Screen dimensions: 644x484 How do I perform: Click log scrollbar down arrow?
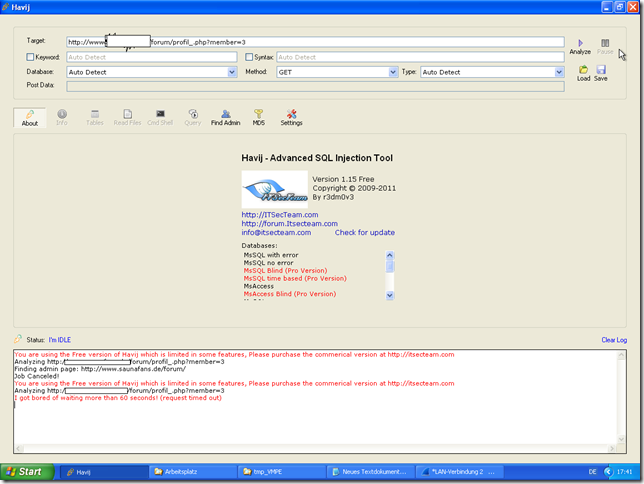(621, 440)
